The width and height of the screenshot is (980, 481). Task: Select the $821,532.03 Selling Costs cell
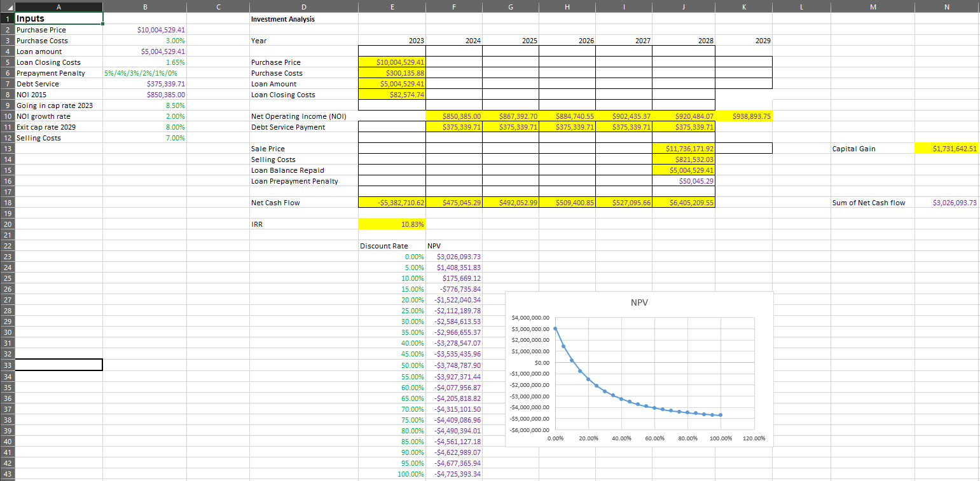pyautogui.click(x=684, y=159)
